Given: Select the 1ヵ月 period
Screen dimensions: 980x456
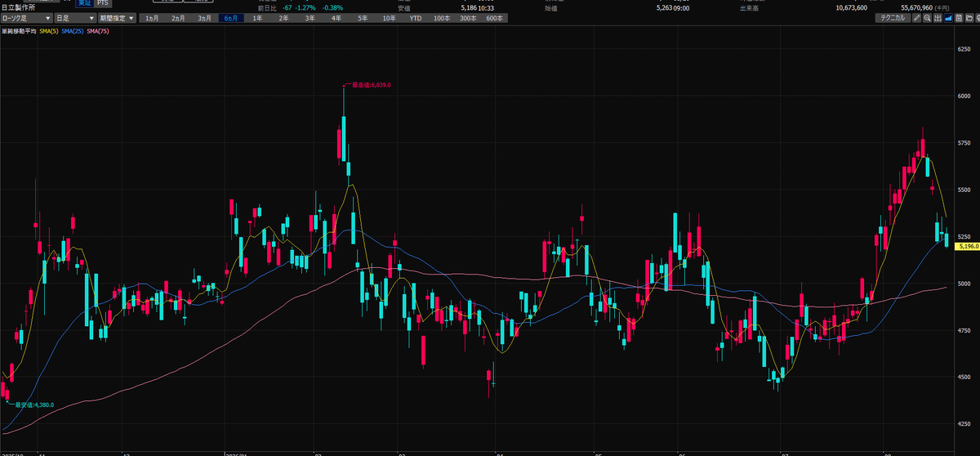Looking at the screenshot, I should coord(153,18).
